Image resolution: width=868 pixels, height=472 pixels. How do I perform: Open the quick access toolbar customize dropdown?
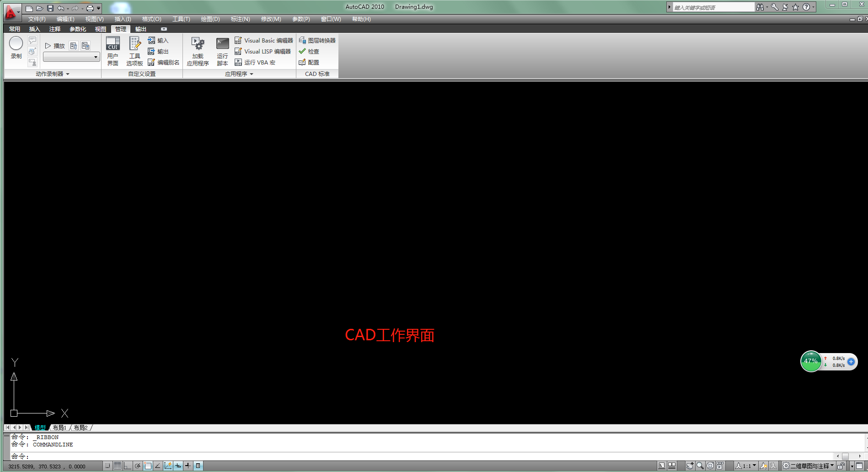(98, 8)
